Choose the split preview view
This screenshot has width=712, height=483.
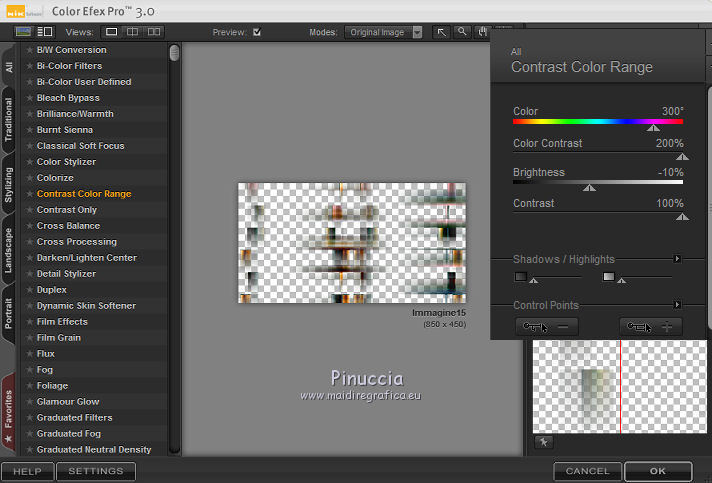pos(134,32)
